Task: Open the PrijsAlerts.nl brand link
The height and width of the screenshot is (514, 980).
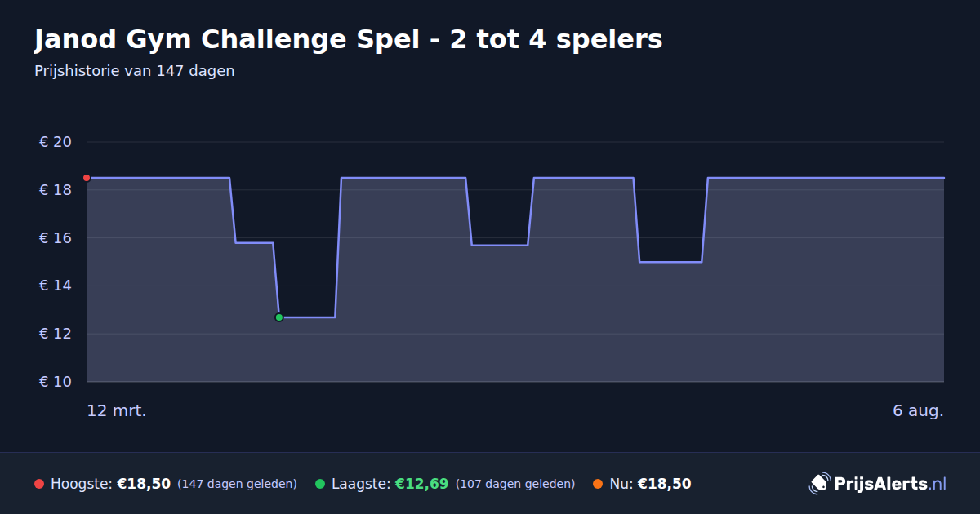Action: pos(878,484)
